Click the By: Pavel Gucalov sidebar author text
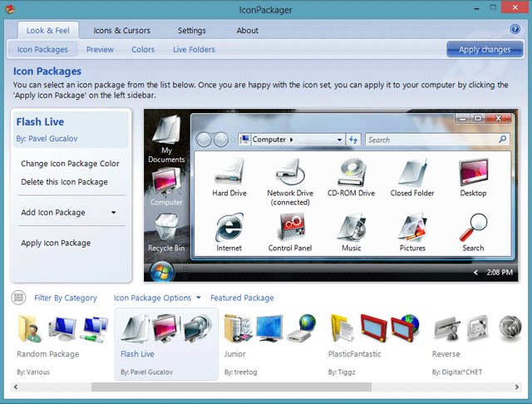Image resolution: width=532 pixels, height=404 pixels. pyautogui.click(x=47, y=138)
